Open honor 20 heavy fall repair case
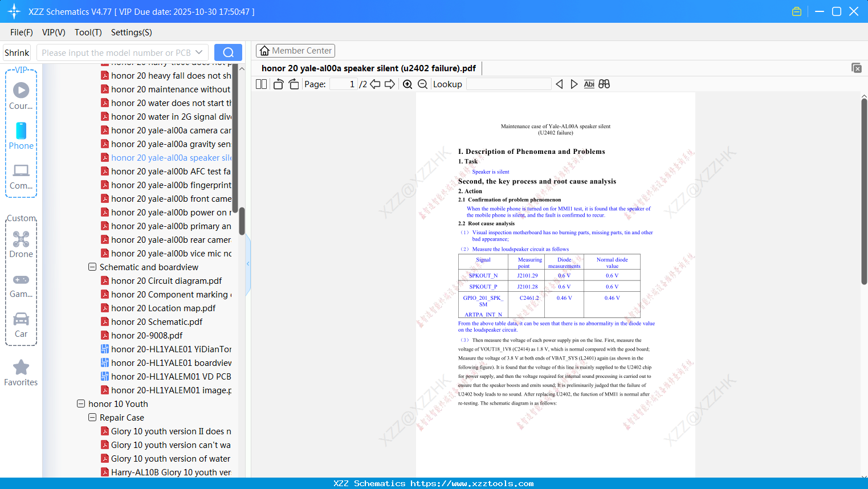868x489 pixels. point(166,75)
